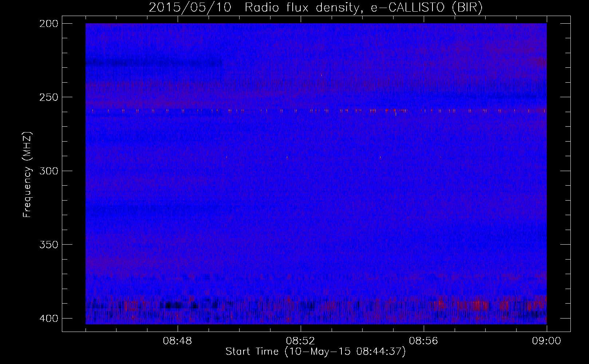This screenshot has width=589, height=364.
Task: Click the 09:00 time tick label
Action: [x=546, y=341]
